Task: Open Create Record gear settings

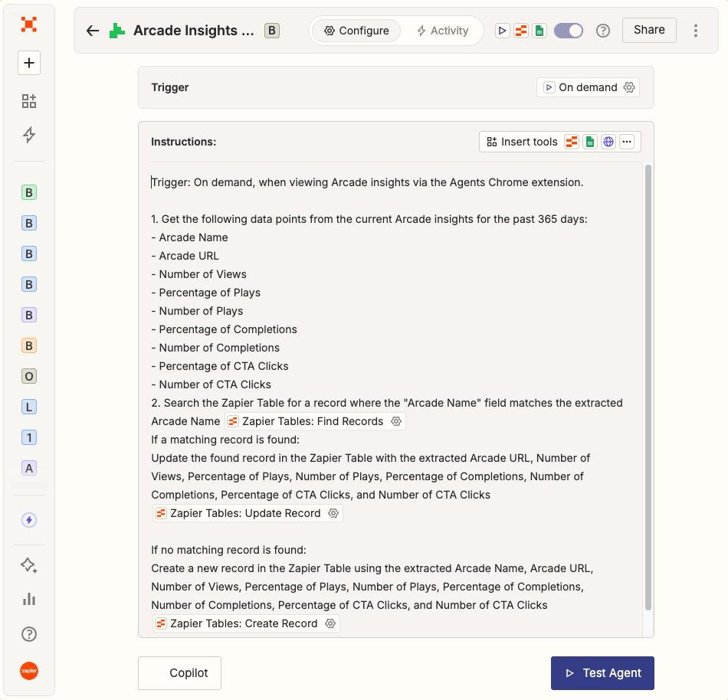Action: click(330, 623)
